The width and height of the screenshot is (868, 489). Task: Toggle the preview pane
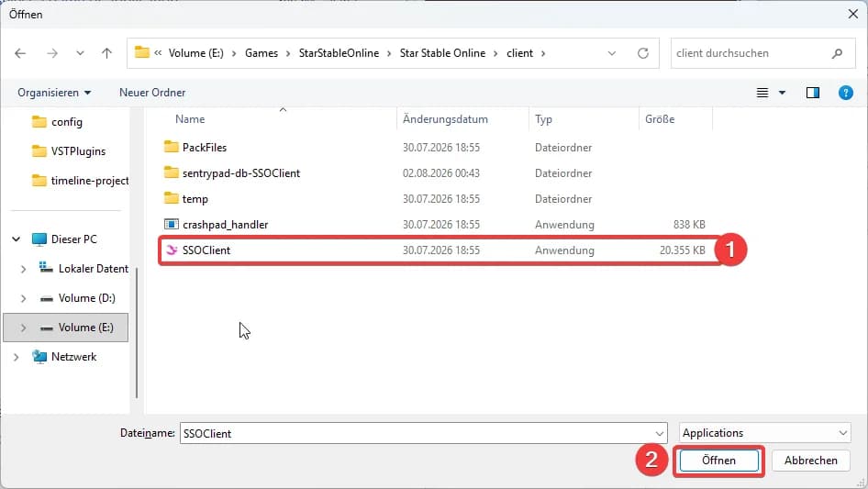813,93
